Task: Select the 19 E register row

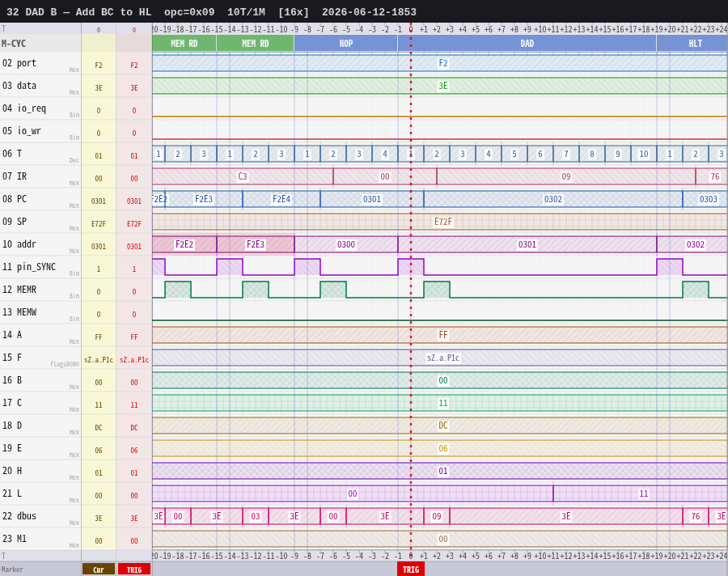Action: coord(364,448)
